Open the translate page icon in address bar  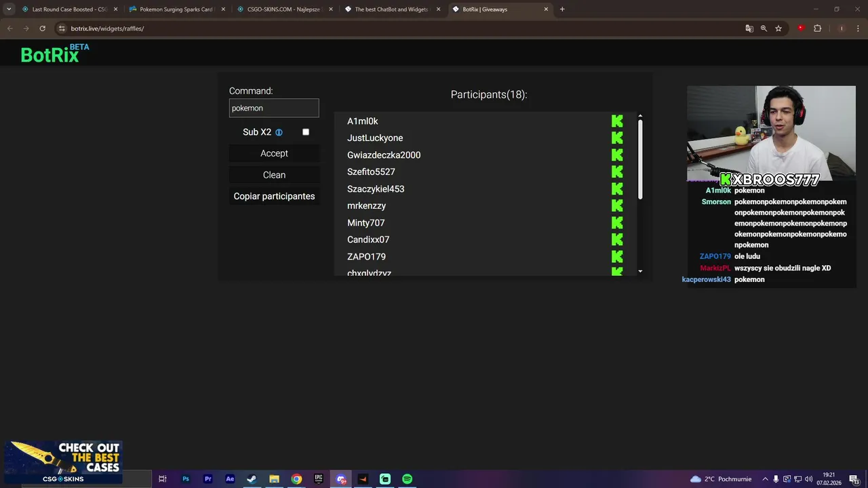click(749, 28)
